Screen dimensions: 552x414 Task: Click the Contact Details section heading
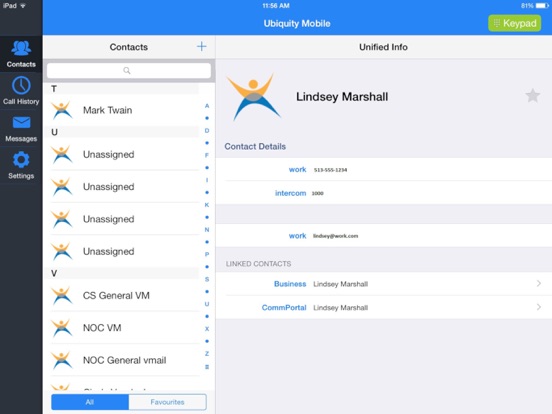tap(255, 146)
